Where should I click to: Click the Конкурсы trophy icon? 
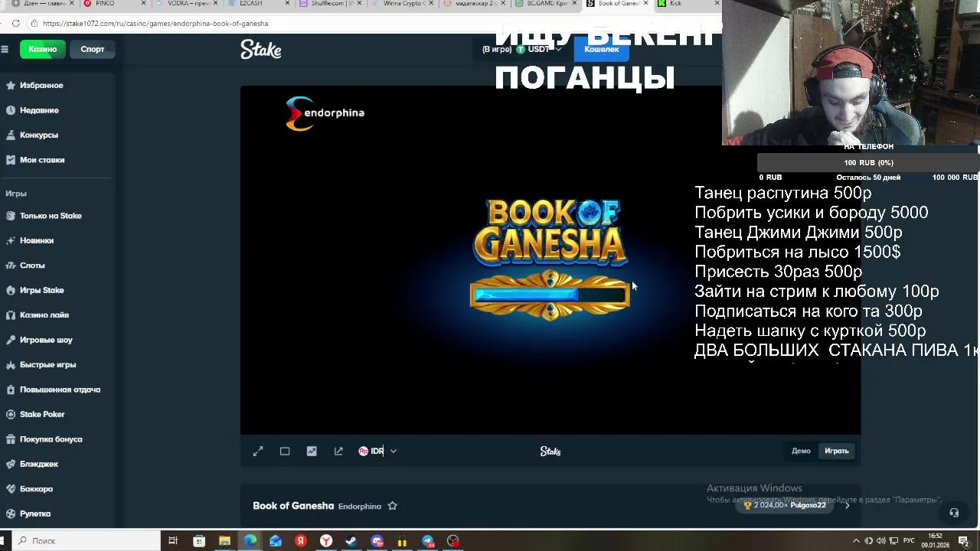pyautogui.click(x=11, y=135)
